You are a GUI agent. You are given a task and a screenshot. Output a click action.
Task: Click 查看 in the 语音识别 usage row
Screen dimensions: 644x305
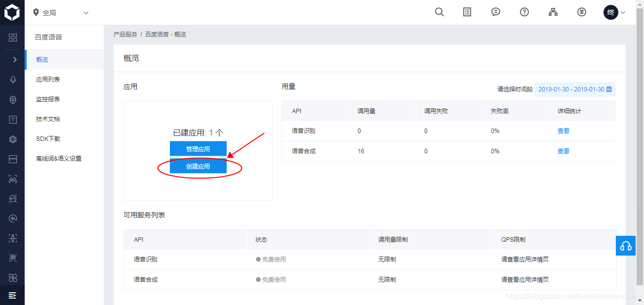tap(563, 131)
